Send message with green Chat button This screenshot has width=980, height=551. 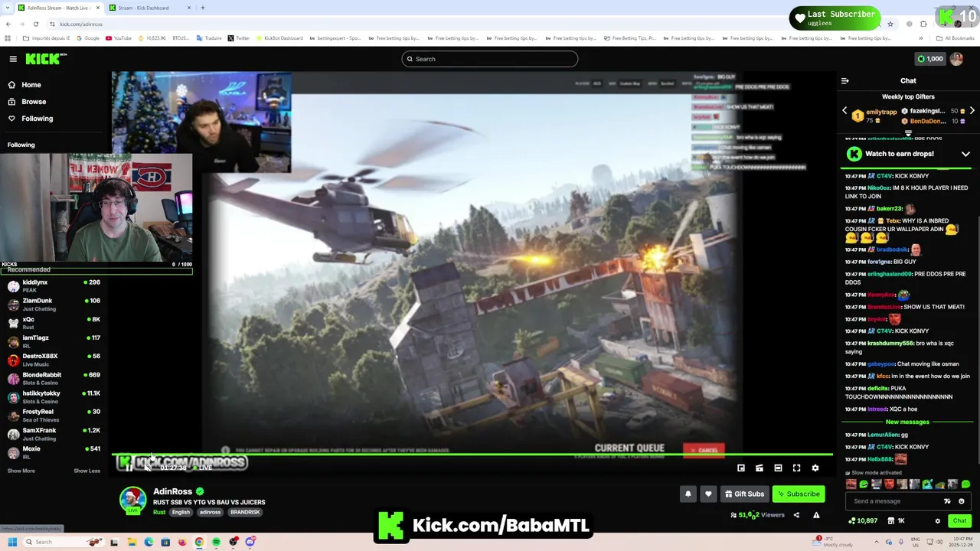tap(959, 521)
